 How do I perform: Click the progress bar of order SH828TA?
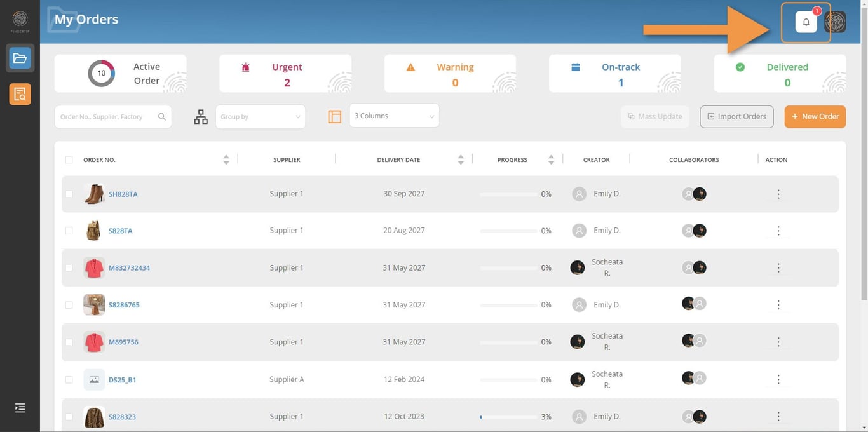pyautogui.click(x=508, y=194)
